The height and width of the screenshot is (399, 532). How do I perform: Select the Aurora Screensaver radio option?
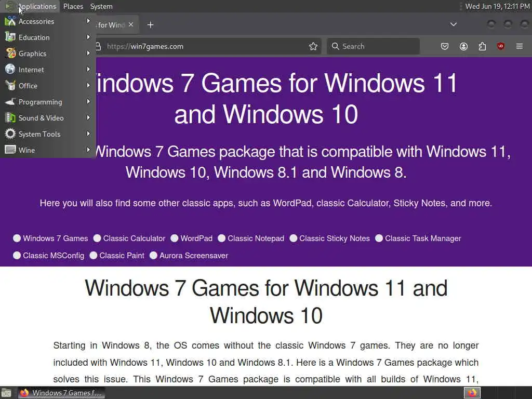153,255
